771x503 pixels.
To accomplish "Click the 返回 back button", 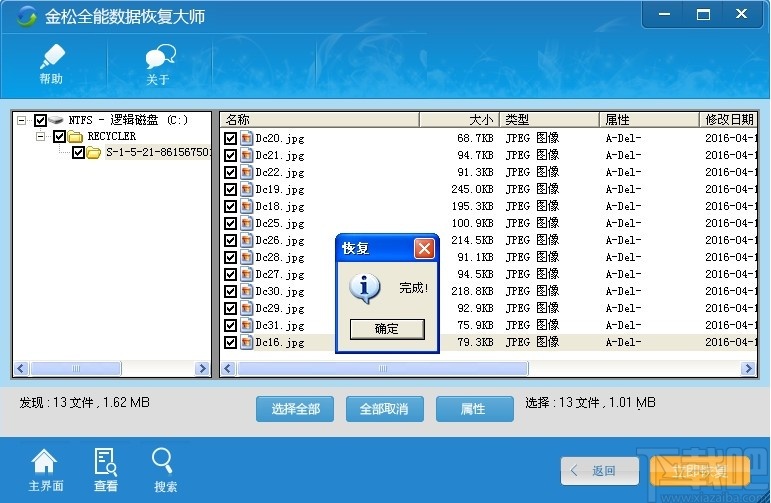I will [600, 471].
